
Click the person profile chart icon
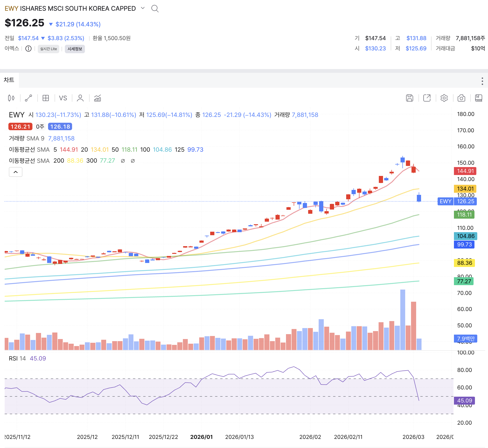[x=80, y=98]
